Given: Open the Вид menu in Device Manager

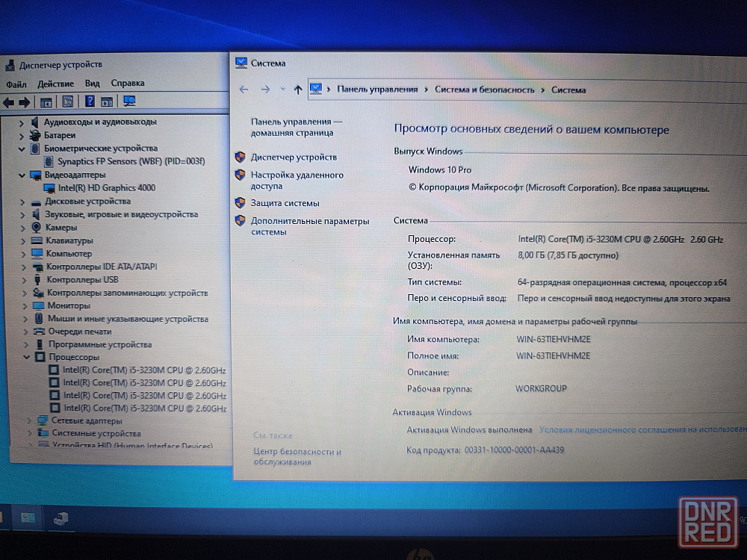Looking at the screenshot, I should (92, 84).
